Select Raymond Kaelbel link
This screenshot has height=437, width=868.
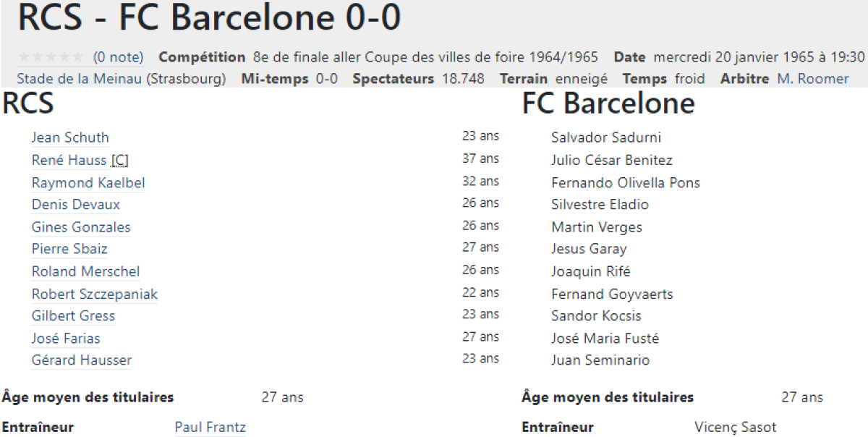click(88, 182)
